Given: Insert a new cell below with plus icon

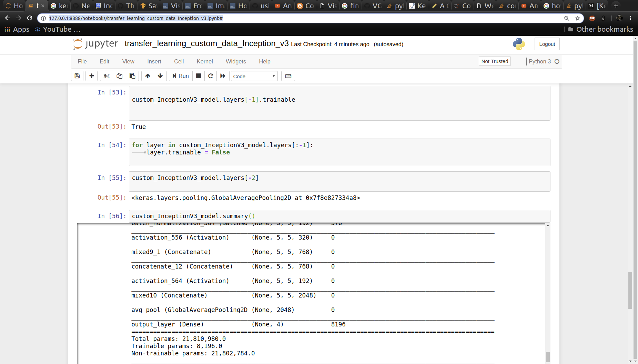Looking at the screenshot, I should coord(91,76).
